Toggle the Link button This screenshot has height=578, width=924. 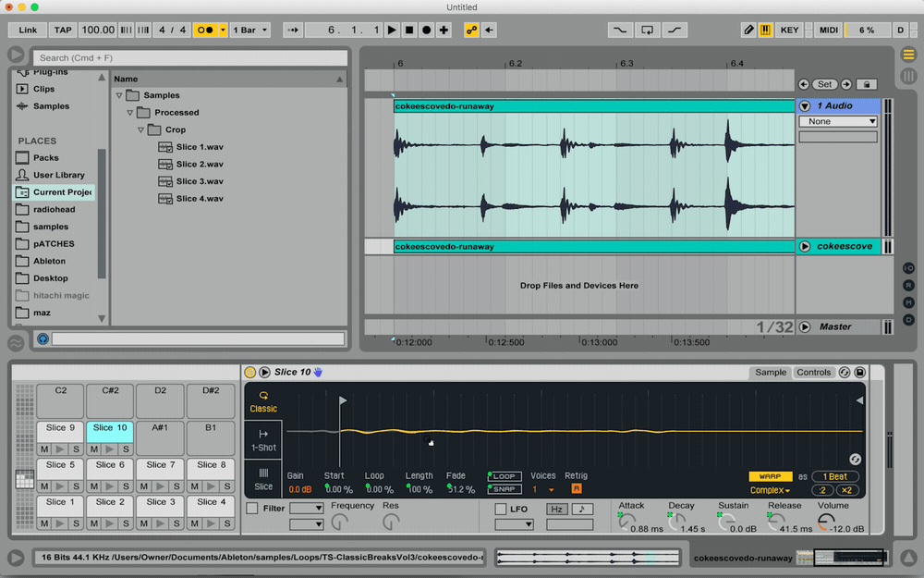point(26,30)
